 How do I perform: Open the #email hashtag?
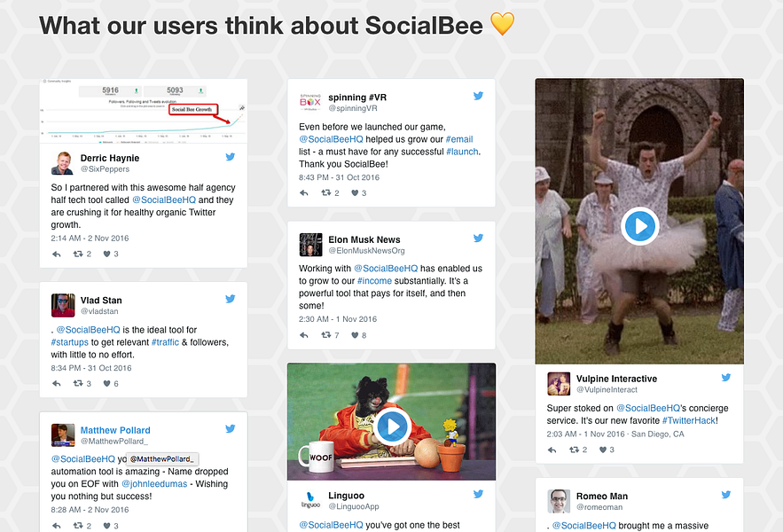459,139
